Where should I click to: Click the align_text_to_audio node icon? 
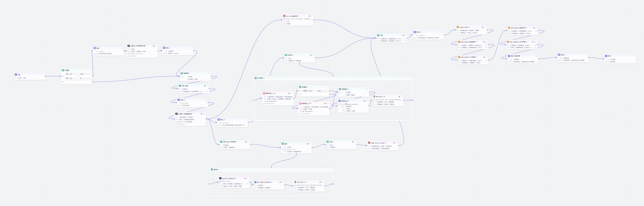point(369,143)
